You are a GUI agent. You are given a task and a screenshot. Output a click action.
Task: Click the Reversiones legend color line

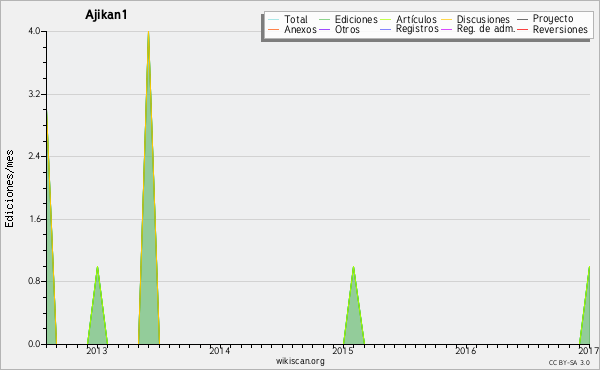[522, 29]
